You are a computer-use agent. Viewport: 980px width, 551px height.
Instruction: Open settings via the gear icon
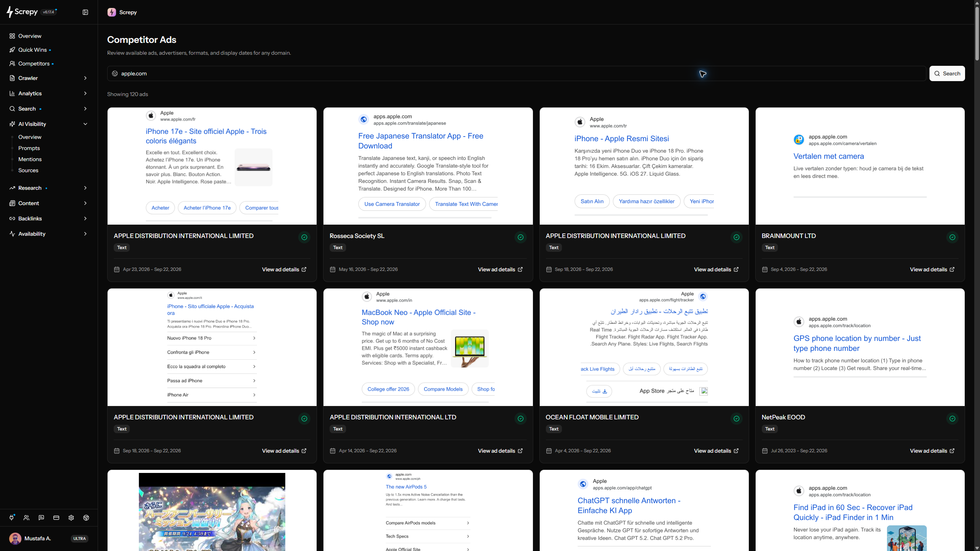point(71,518)
